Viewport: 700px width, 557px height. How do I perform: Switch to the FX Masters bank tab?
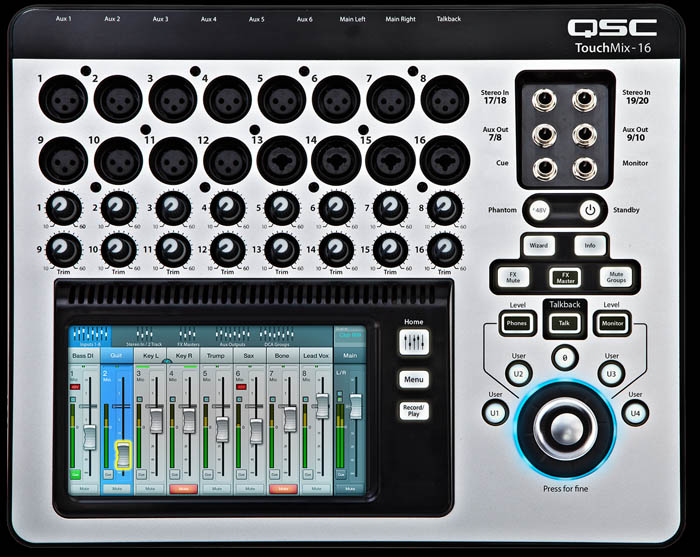tap(190, 337)
